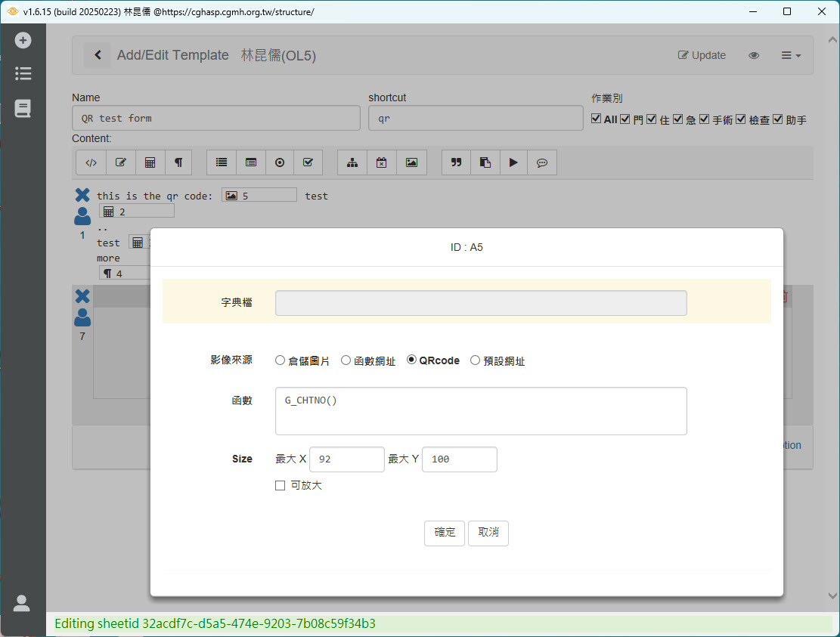
Task: Open the hamburger dropdown menu in header
Action: [790, 55]
